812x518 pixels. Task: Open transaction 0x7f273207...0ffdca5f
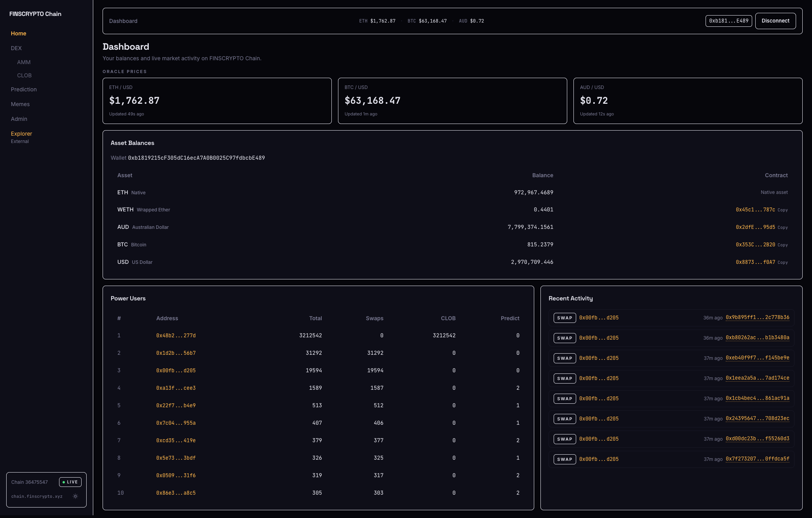(758, 459)
